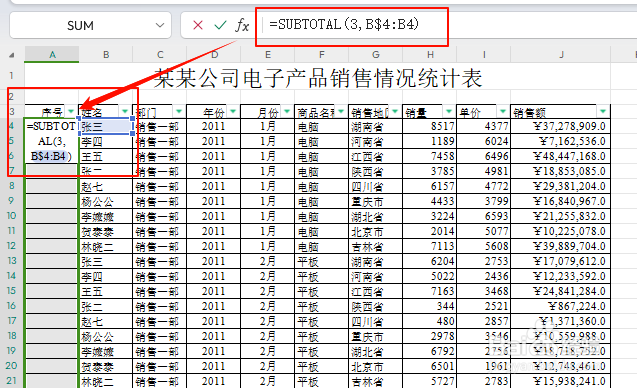Screen dimensions: 637x388
Task: Open the filter dropdown for 商品名称 column
Action: click(341, 111)
